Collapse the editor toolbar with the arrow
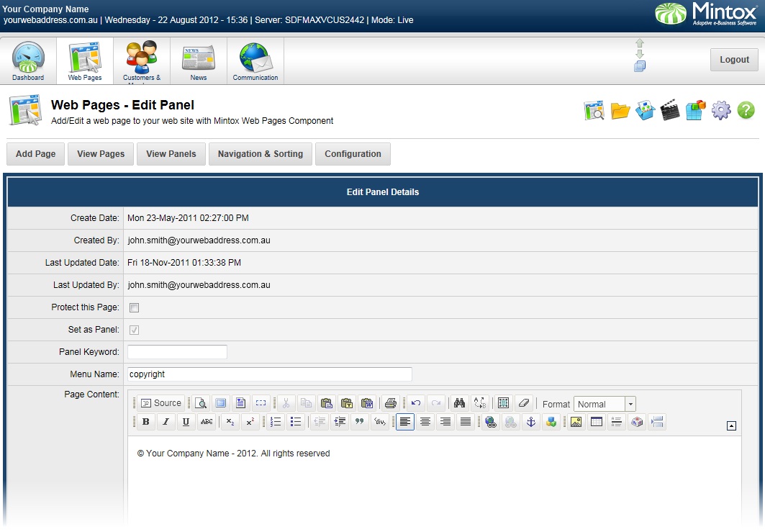Viewport: 765px width, 532px height. coord(731,425)
